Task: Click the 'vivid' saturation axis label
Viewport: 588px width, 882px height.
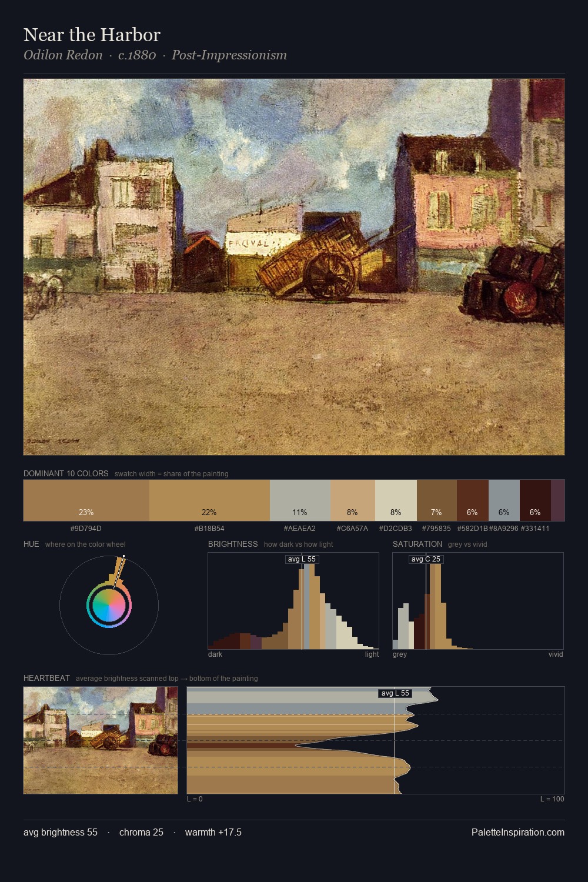Action: [556, 654]
